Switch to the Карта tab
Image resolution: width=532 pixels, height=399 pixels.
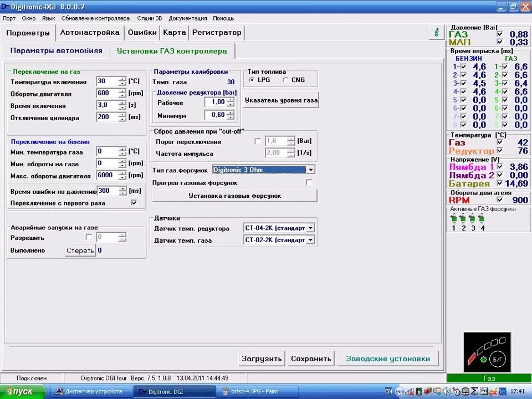click(x=175, y=33)
